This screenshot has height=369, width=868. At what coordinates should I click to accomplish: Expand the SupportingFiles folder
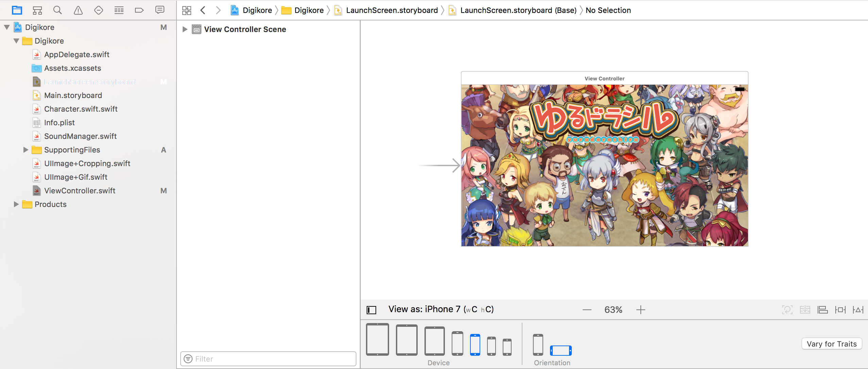tap(26, 150)
